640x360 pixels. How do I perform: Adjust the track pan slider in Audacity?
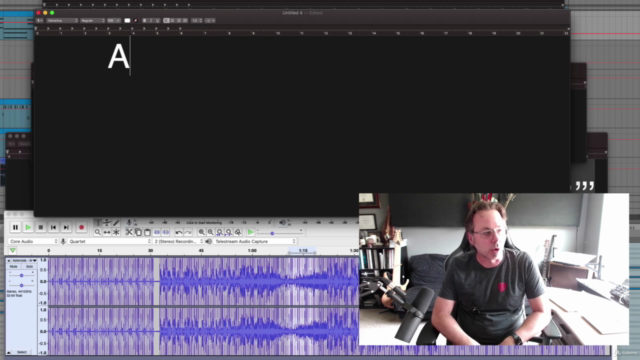tap(21, 285)
